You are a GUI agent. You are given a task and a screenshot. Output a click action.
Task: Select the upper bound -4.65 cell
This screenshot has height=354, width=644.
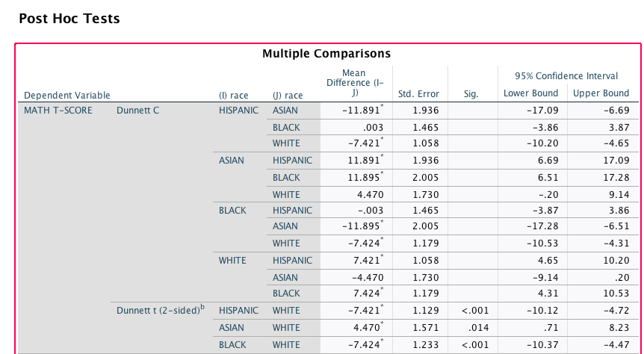pos(616,143)
